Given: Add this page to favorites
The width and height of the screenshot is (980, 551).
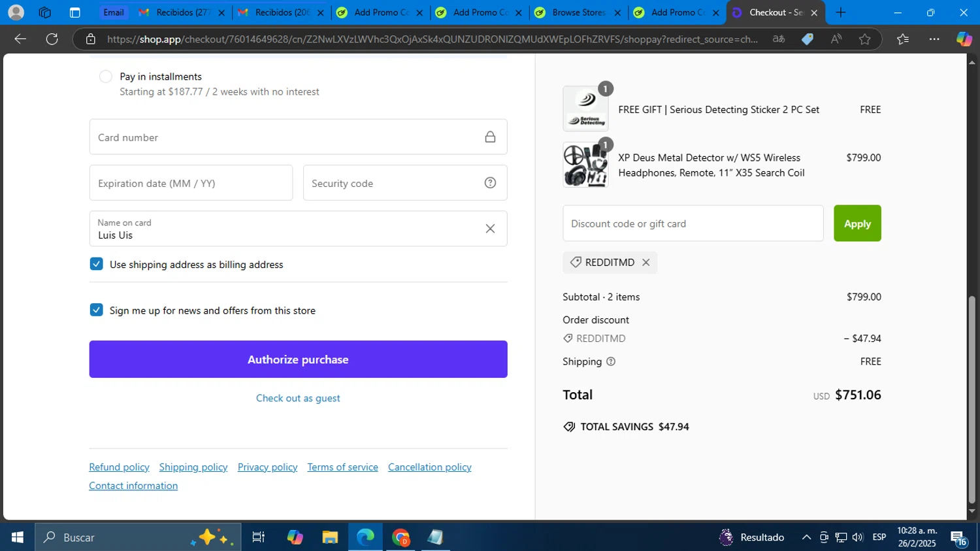Looking at the screenshot, I should [x=865, y=39].
